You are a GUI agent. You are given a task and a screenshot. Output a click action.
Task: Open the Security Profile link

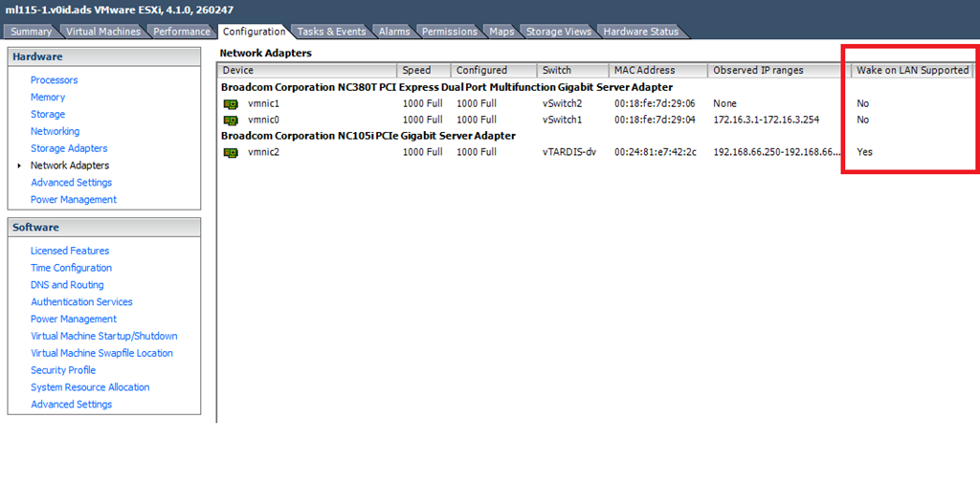click(x=63, y=370)
